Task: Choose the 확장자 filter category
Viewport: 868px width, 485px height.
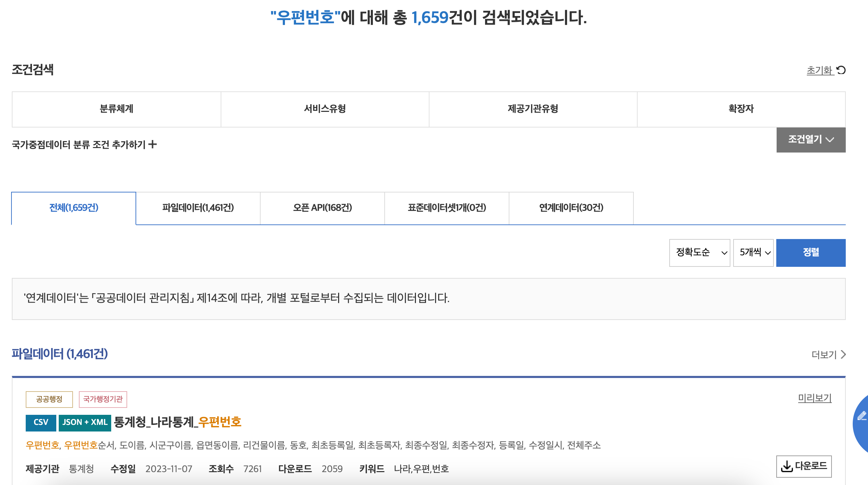Action: 741,109
